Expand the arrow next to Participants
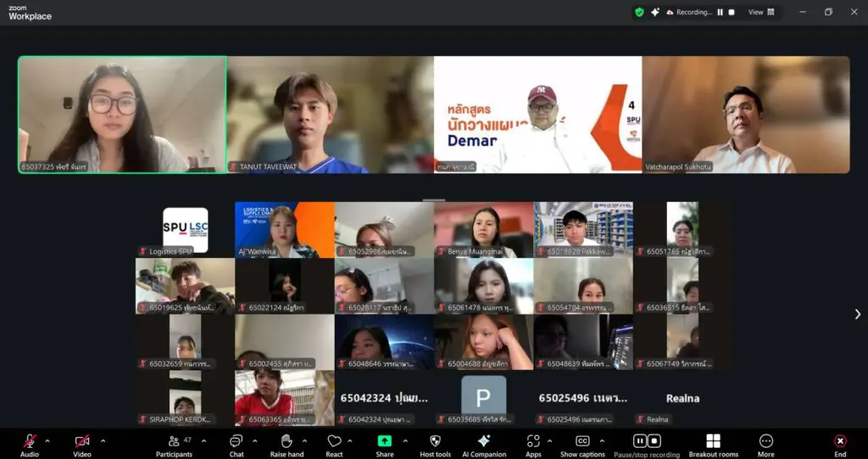The width and height of the screenshot is (868, 459). point(203,441)
